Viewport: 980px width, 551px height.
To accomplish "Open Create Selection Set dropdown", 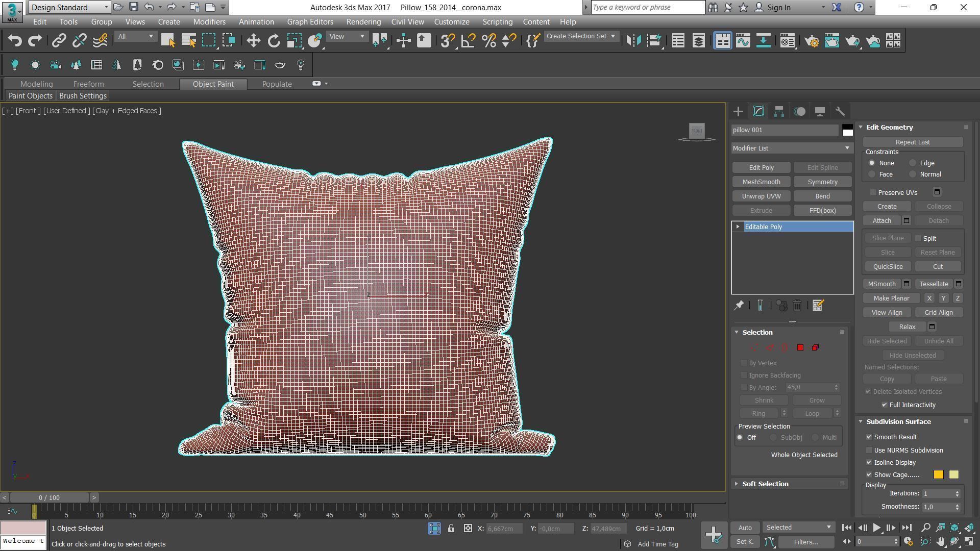I will [x=581, y=36].
